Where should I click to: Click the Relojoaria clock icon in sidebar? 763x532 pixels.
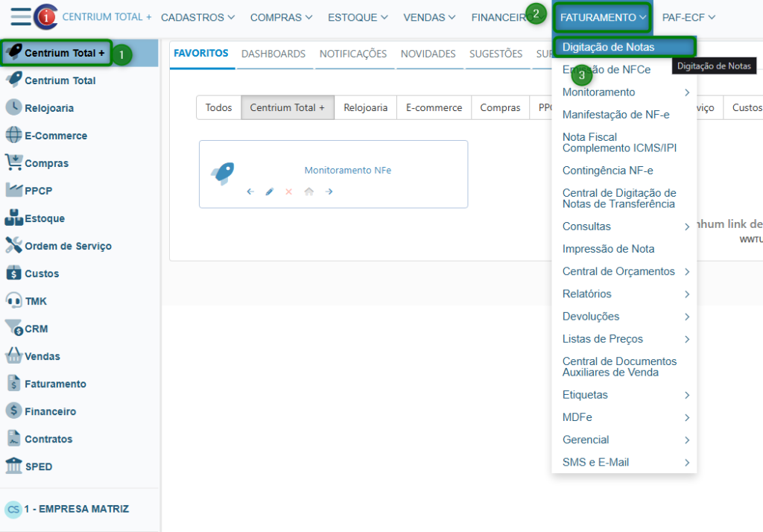[x=13, y=107]
